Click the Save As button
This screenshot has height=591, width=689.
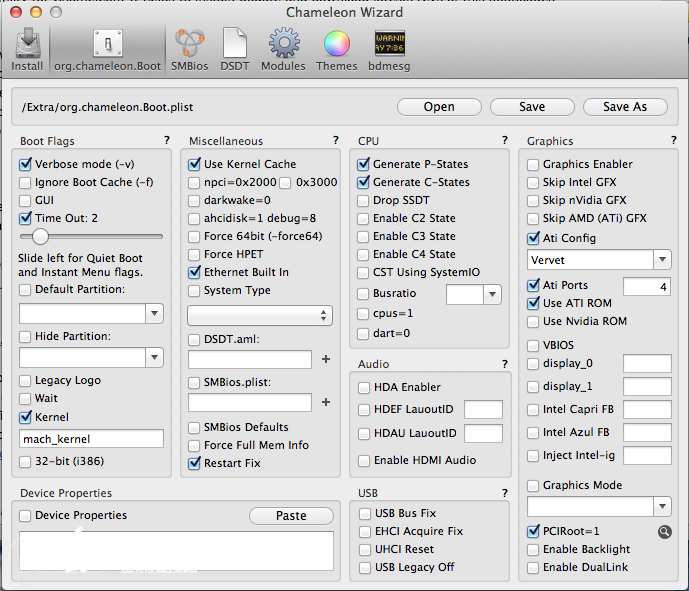tap(625, 107)
